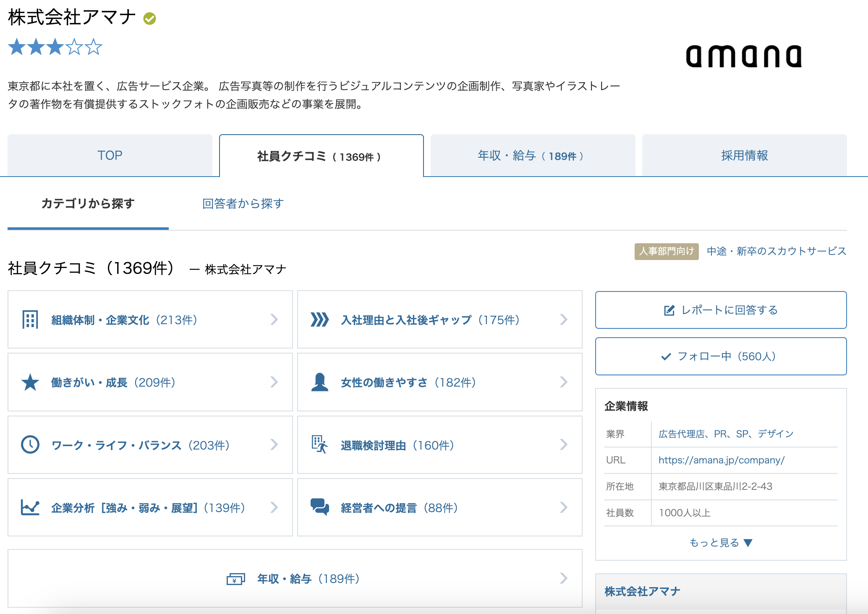Open 退職検討理由 (160件) category
868x614 pixels.
(x=440, y=445)
